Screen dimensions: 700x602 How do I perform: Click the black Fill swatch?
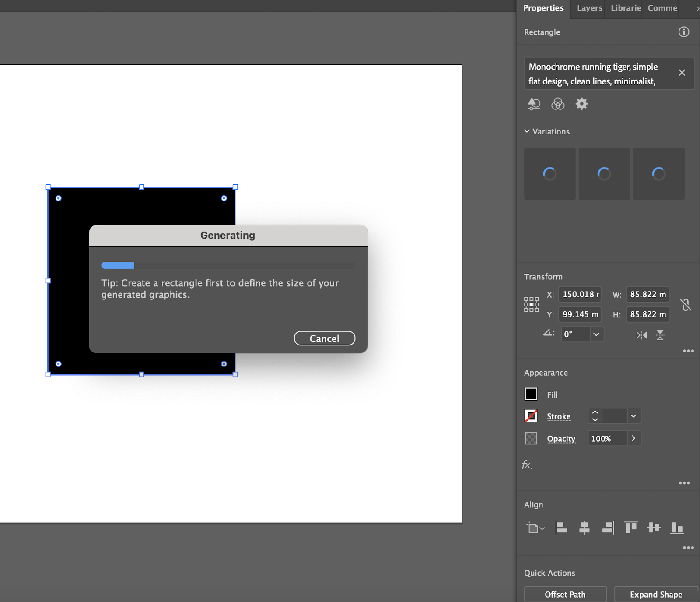coord(531,394)
